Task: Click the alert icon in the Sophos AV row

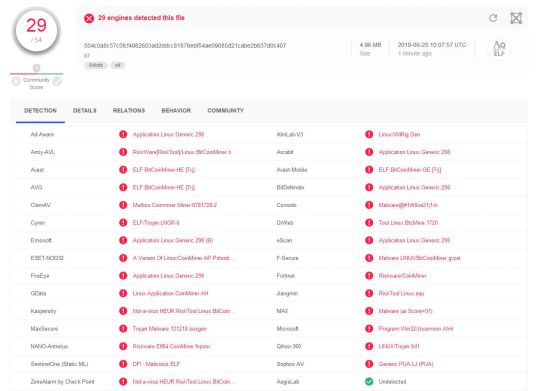Action: [x=369, y=364]
